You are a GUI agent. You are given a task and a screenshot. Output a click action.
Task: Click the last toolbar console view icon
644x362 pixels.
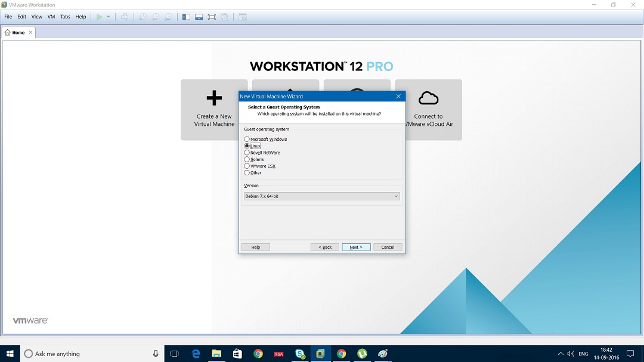click(x=243, y=17)
